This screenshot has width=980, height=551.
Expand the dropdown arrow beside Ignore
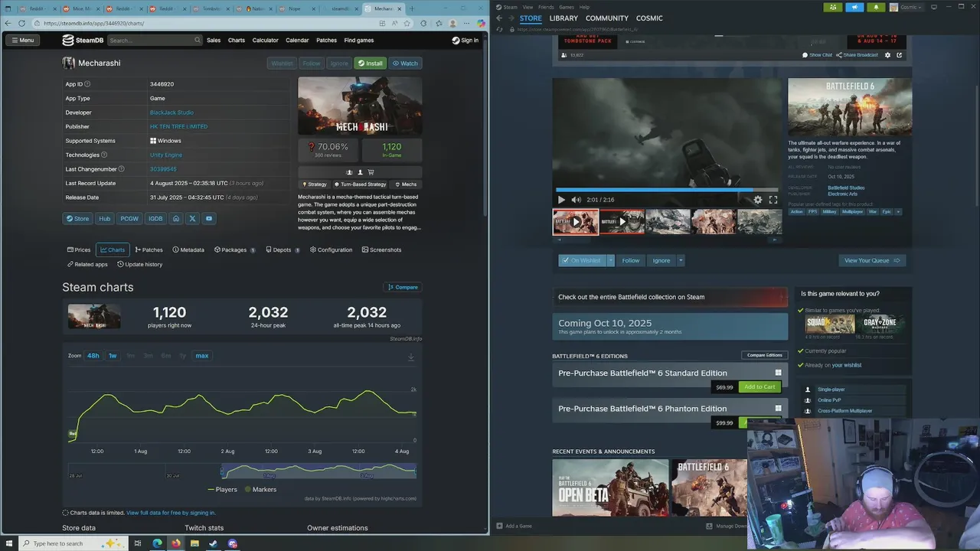click(681, 260)
